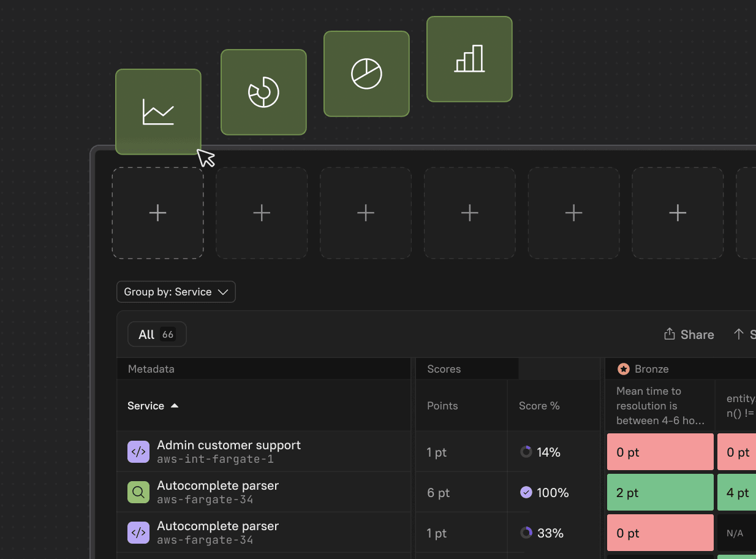
Task: Open the Group by: Service dropdown
Action: coord(176,292)
